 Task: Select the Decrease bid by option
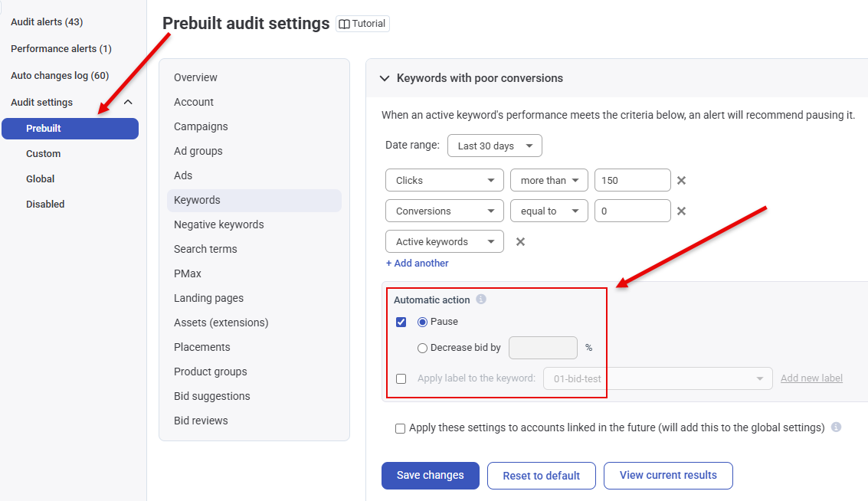pyautogui.click(x=423, y=348)
